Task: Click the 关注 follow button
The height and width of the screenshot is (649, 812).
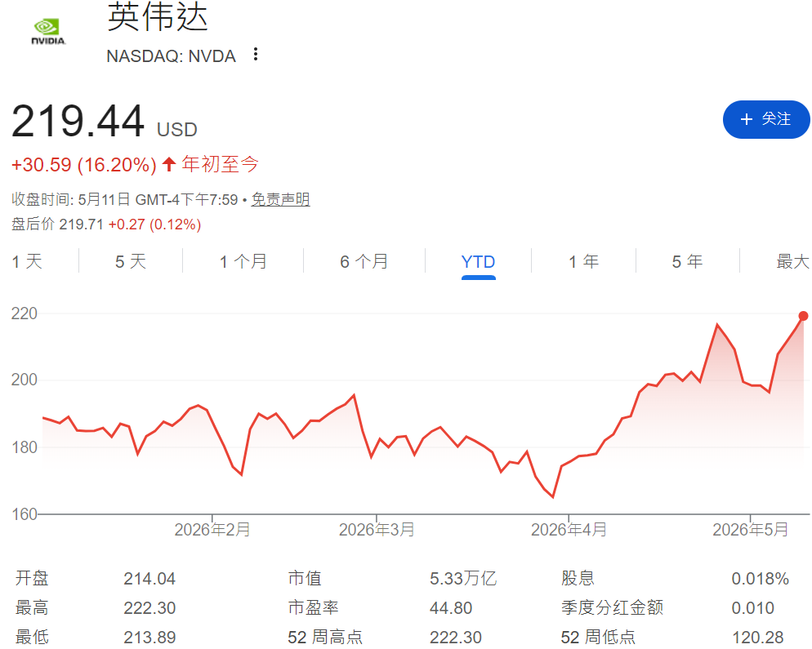Action: (766, 119)
